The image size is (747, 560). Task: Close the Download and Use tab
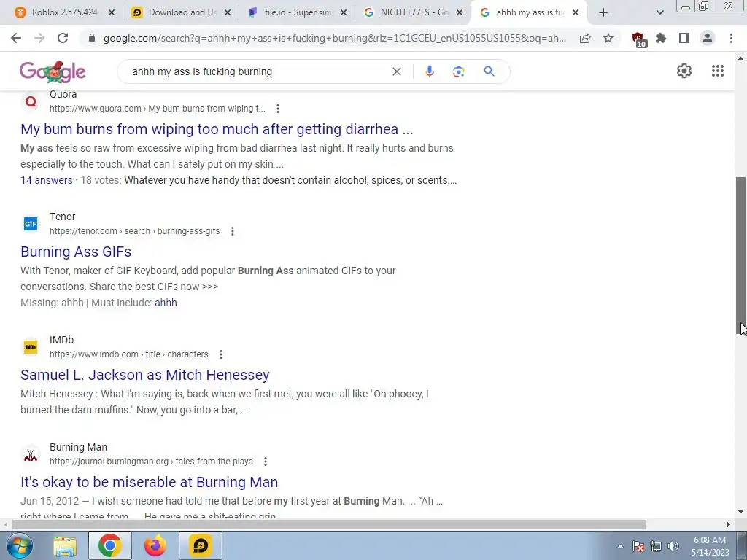pyautogui.click(x=228, y=12)
